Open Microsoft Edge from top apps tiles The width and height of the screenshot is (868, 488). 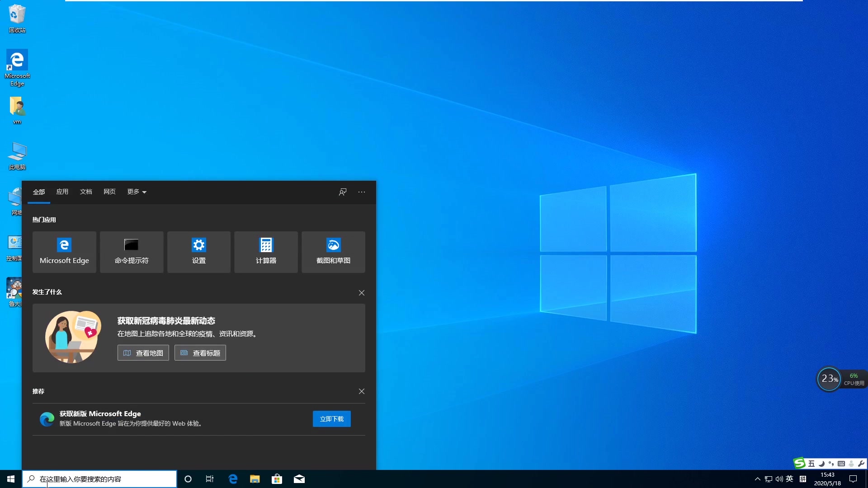(x=64, y=252)
